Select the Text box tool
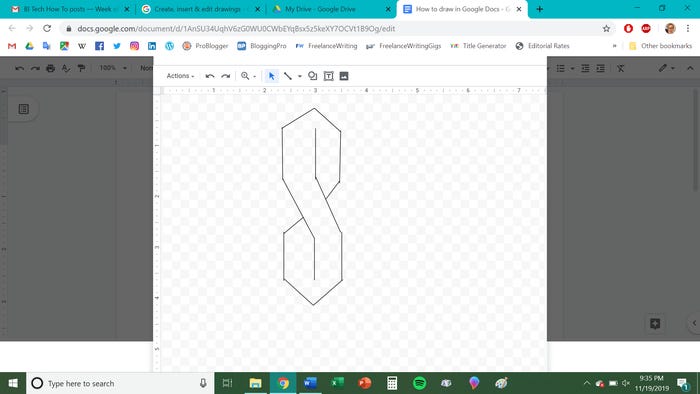Image resolution: width=700 pixels, height=394 pixels. (x=329, y=76)
